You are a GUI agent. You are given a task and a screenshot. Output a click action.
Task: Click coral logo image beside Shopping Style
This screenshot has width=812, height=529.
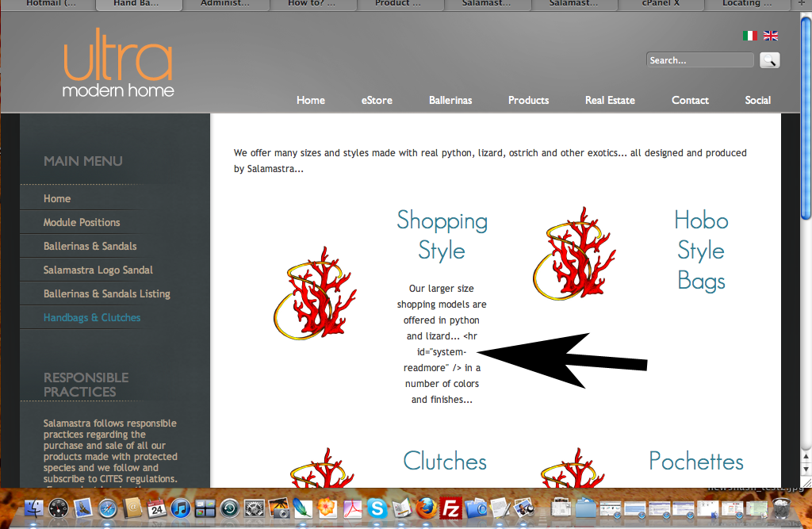point(315,293)
